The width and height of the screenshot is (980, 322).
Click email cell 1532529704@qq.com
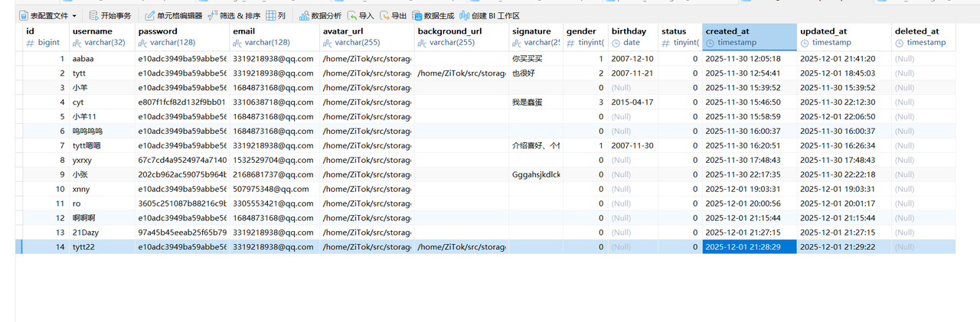tap(274, 161)
